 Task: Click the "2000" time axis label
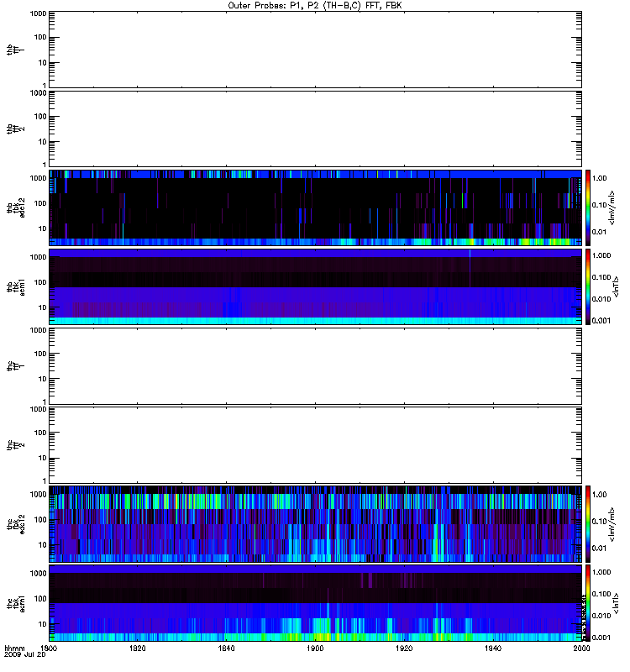point(581,648)
